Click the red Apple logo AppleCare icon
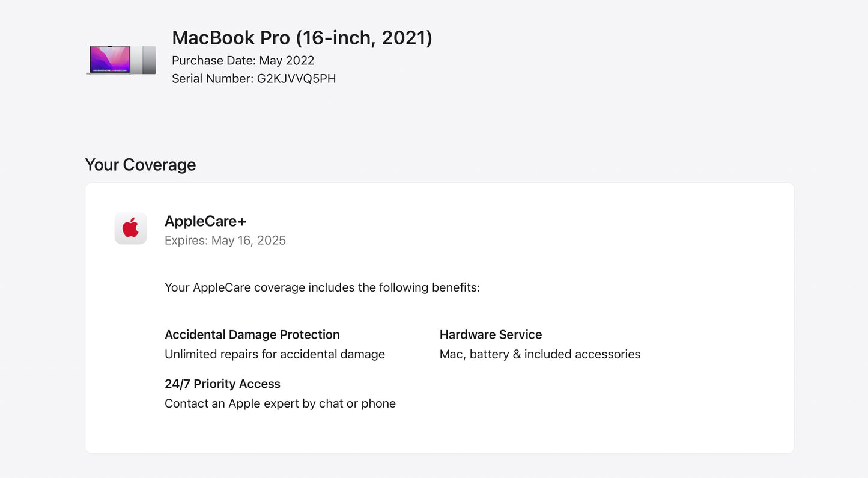Viewport: 868px width, 478px height. [130, 228]
